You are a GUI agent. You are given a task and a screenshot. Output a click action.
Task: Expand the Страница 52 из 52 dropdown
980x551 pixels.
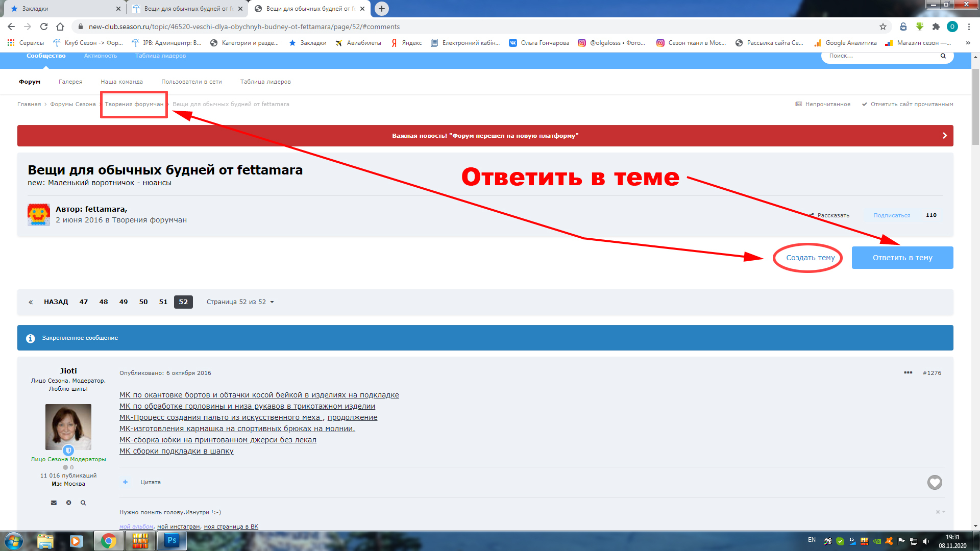pos(240,302)
